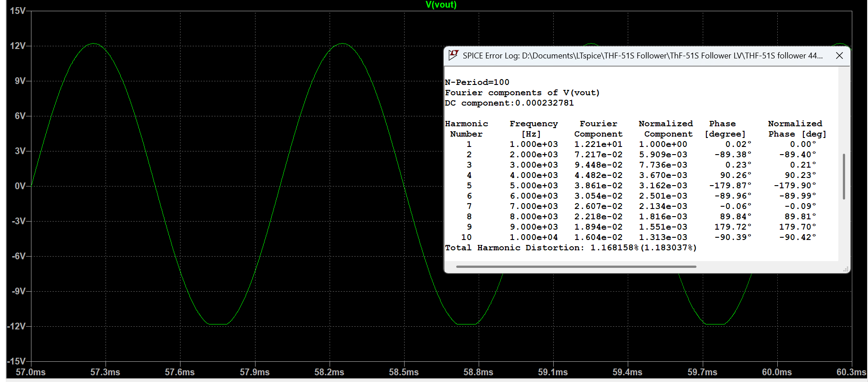This screenshot has width=868, height=382.
Task: Click the 60.0ms label on the time axis
Action: pos(777,372)
